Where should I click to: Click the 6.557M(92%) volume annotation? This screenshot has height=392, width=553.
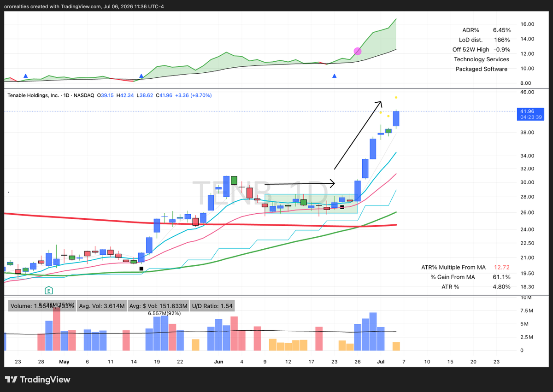point(165,313)
